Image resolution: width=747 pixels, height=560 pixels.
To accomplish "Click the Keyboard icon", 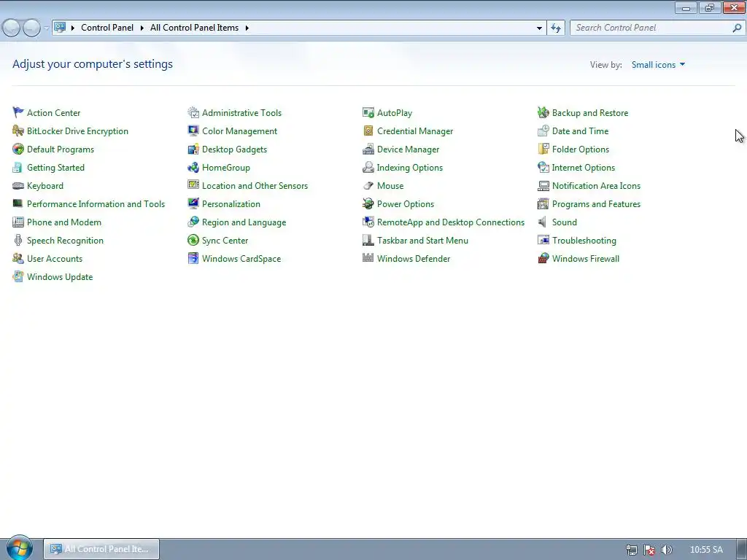I will [18, 186].
